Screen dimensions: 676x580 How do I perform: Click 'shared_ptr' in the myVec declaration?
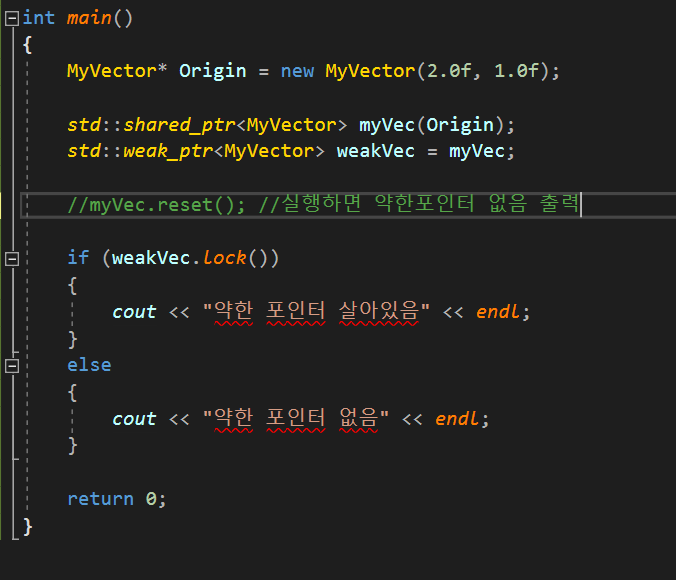coord(179,125)
